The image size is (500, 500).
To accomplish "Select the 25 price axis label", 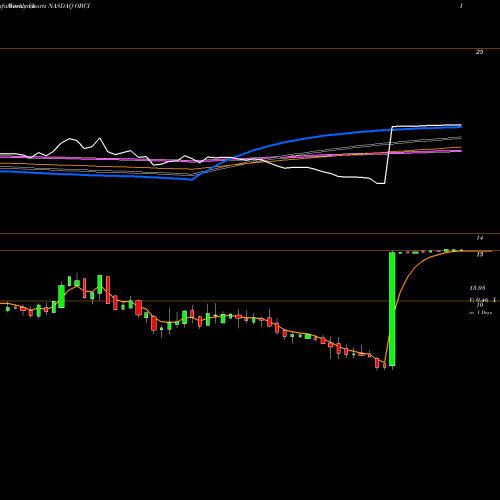I will click(479, 52).
